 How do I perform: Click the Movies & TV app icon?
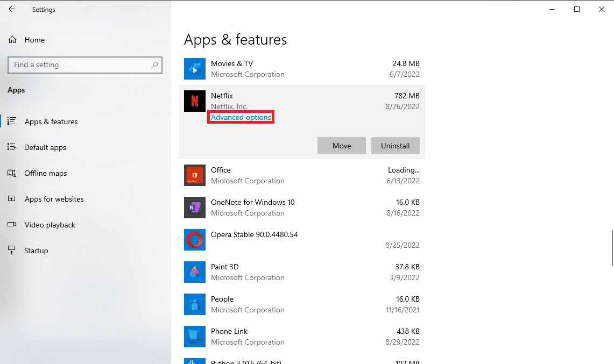tap(195, 69)
